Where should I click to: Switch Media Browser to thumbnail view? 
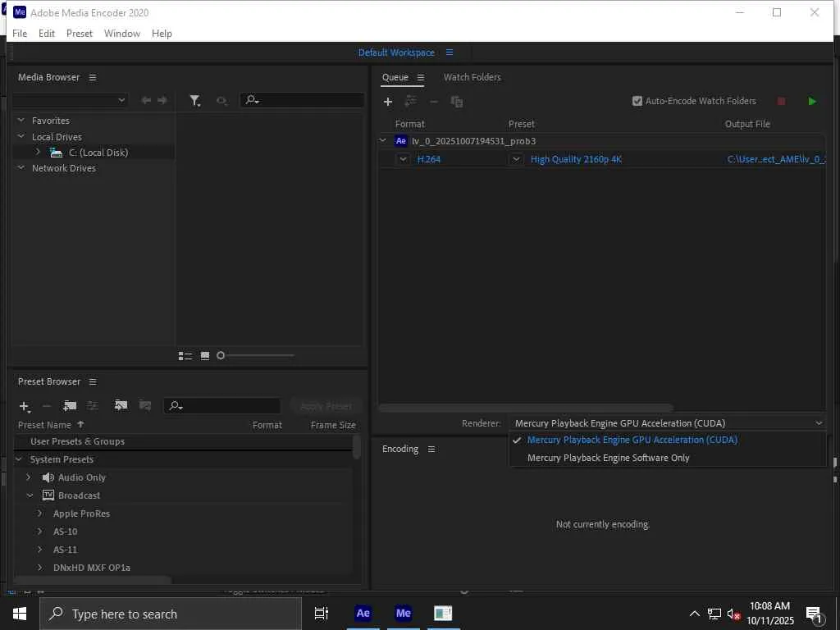[x=204, y=356]
